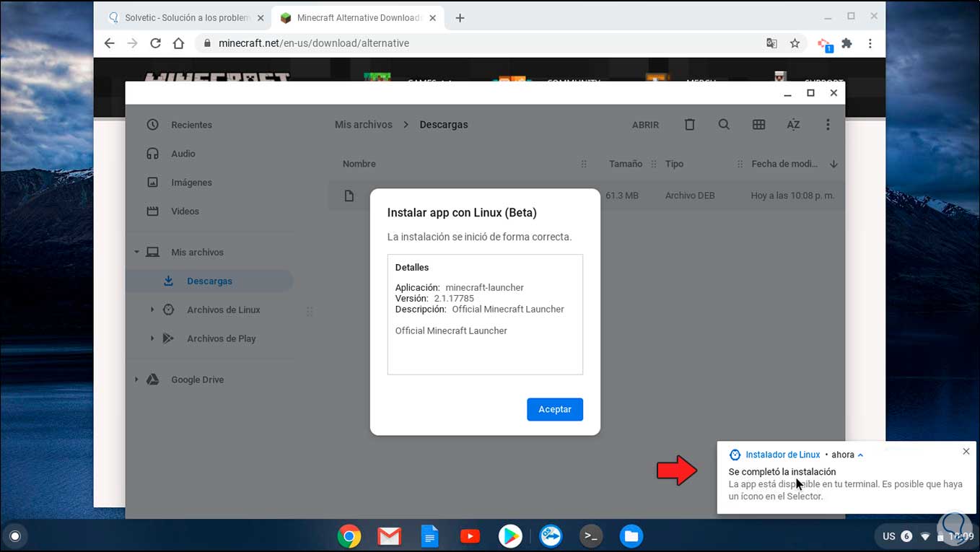The width and height of the screenshot is (980, 552).
Task: Open the Terminal app from the shelf
Action: (591, 536)
